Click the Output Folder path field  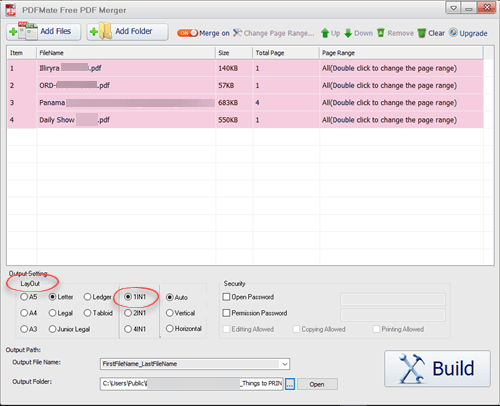click(191, 384)
